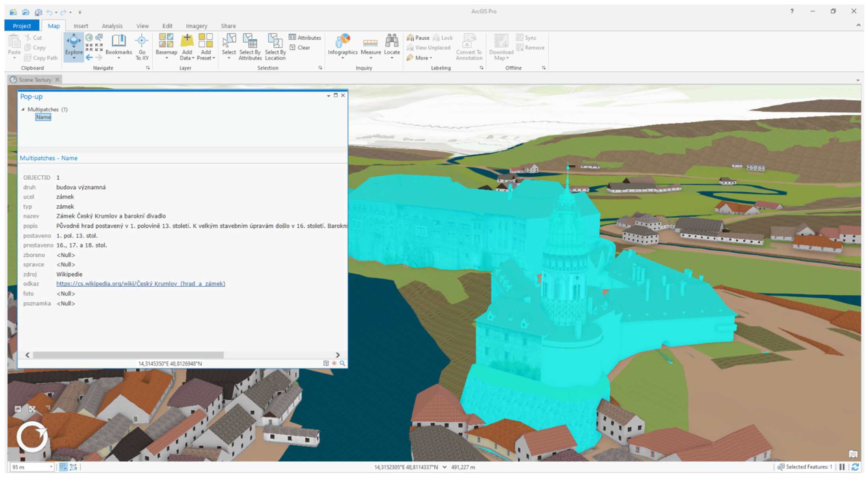Image resolution: width=868 pixels, height=477 pixels.
Task: Expand the Basemap gallery dropdown
Action: [x=166, y=58]
